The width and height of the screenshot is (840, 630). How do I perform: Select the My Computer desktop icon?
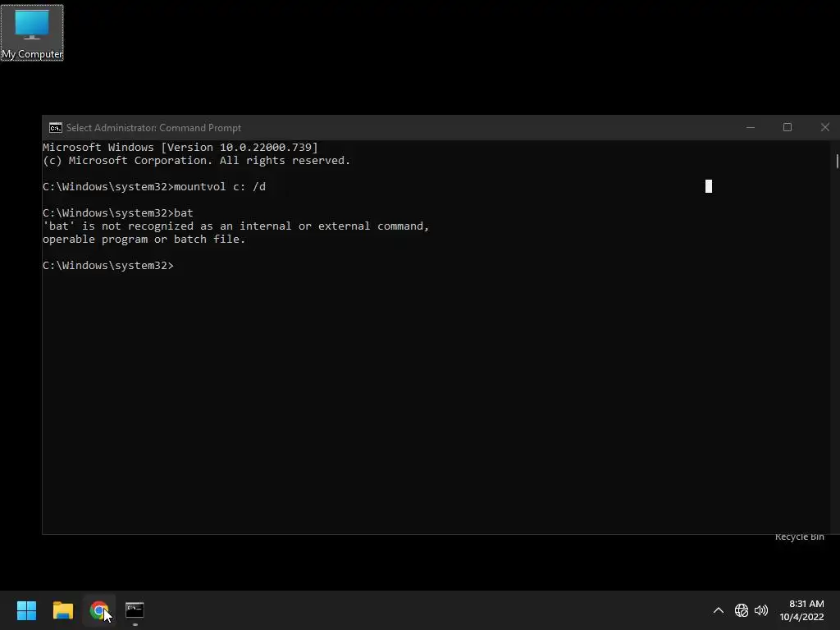[32, 33]
